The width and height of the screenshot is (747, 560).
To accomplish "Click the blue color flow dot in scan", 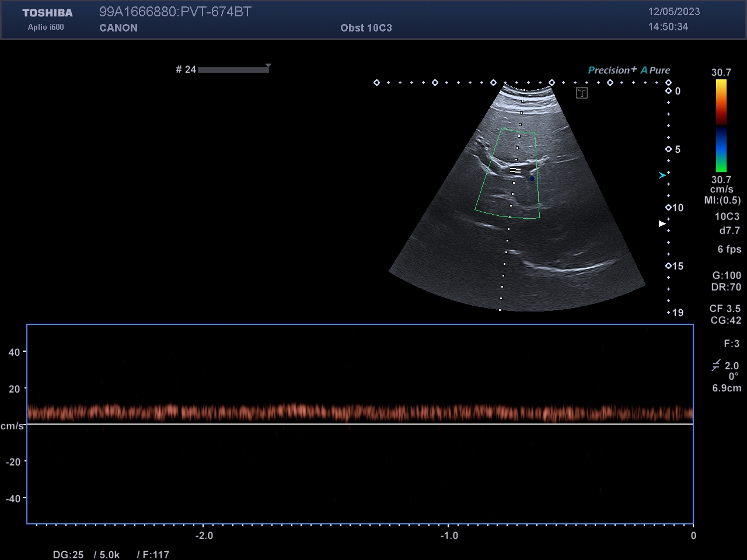I will [x=532, y=178].
